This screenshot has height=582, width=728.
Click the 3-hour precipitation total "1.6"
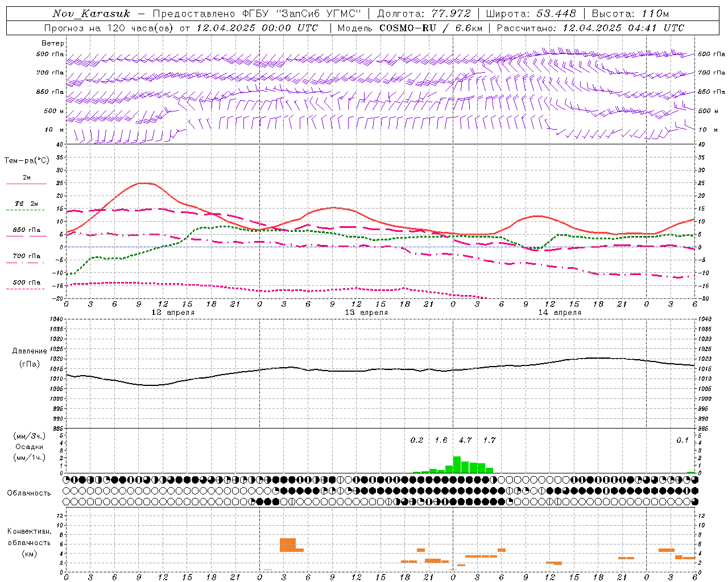click(x=441, y=440)
